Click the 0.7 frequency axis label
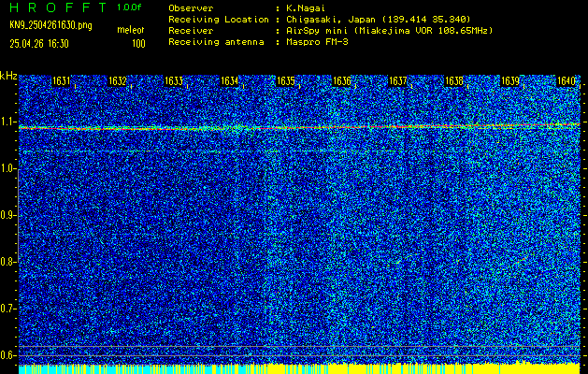This screenshot has width=588, height=374. 7,309
